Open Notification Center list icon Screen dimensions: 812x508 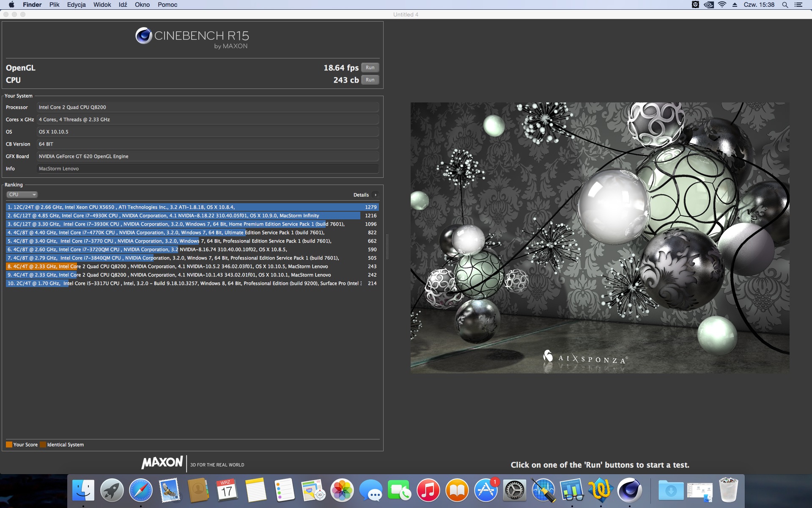coord(798,5)
